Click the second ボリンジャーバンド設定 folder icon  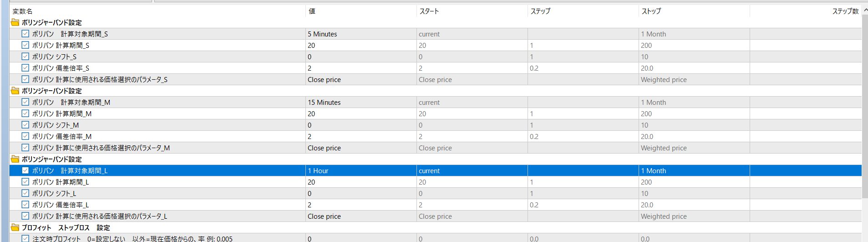point(15,91)
